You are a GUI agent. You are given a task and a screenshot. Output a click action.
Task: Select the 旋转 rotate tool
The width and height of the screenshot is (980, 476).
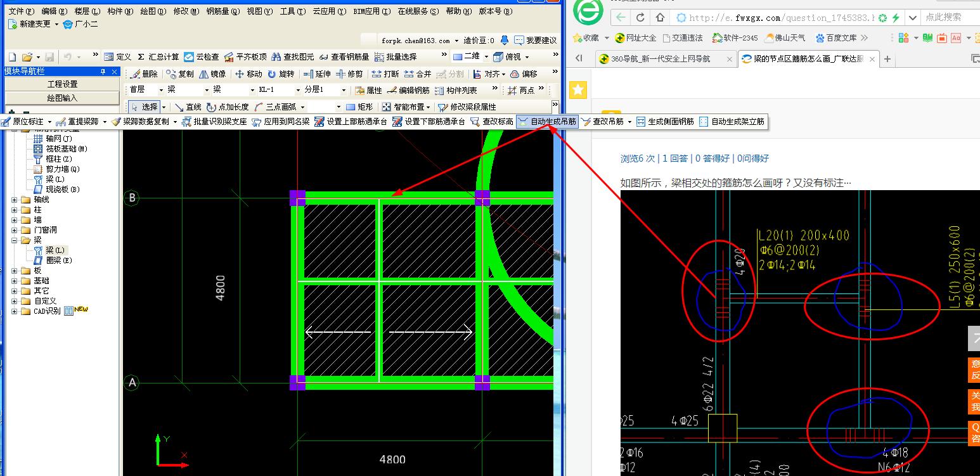[281, 74]
